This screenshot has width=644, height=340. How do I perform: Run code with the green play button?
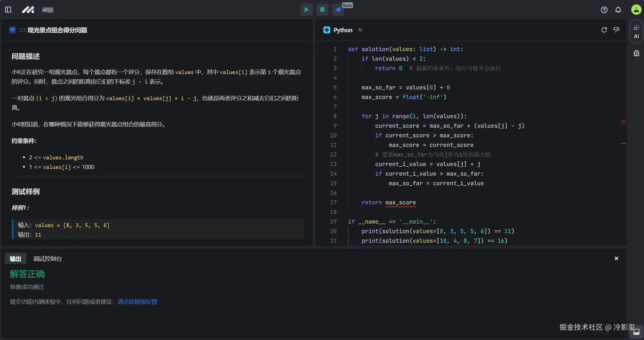pos(306,10)
